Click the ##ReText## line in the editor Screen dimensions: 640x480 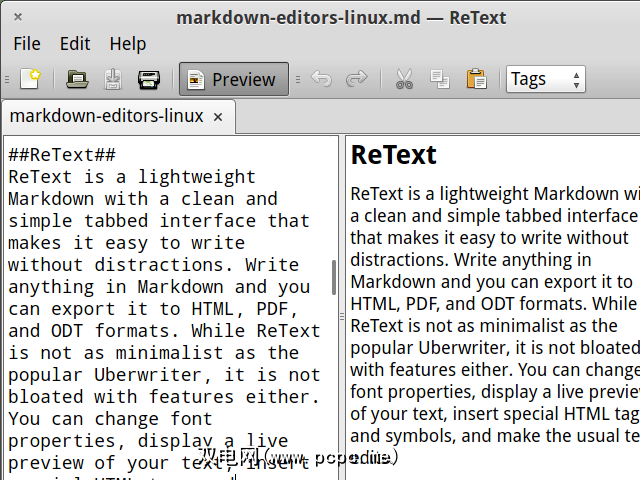(x=62, y=155)
